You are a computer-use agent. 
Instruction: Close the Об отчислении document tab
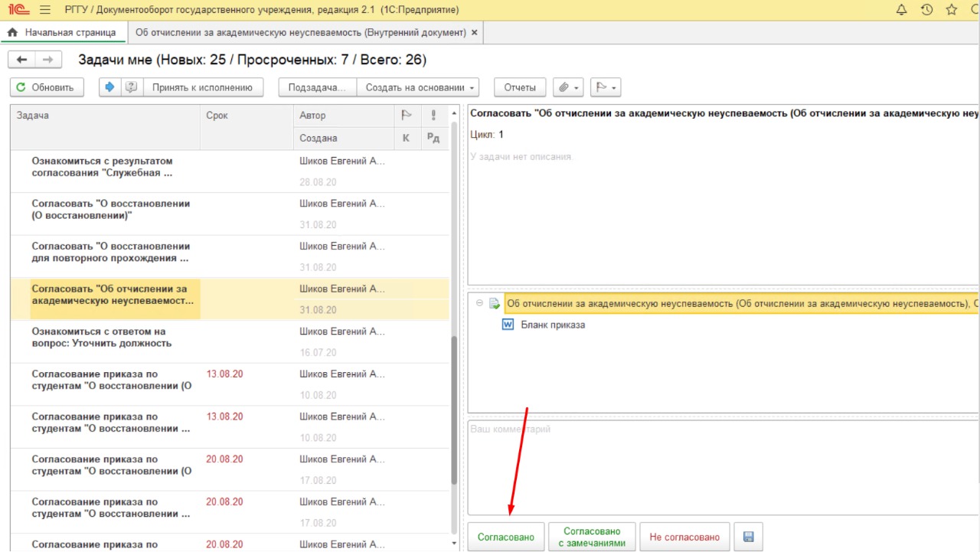click(475, 33)
